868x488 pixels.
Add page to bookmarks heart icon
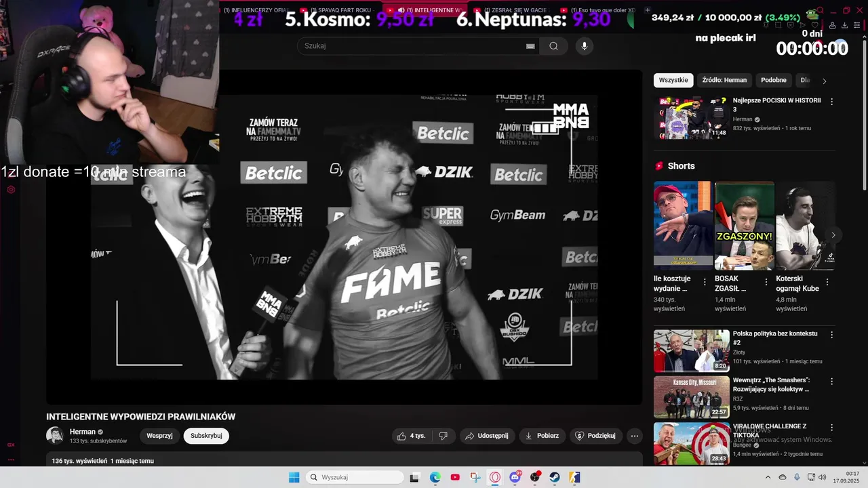point(816,25)
